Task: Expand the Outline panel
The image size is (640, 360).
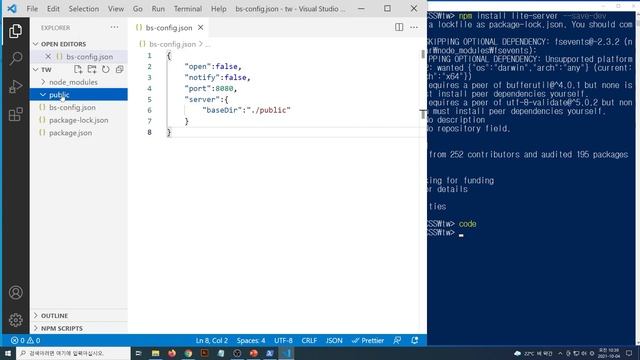Action: (x=79, y=316)
